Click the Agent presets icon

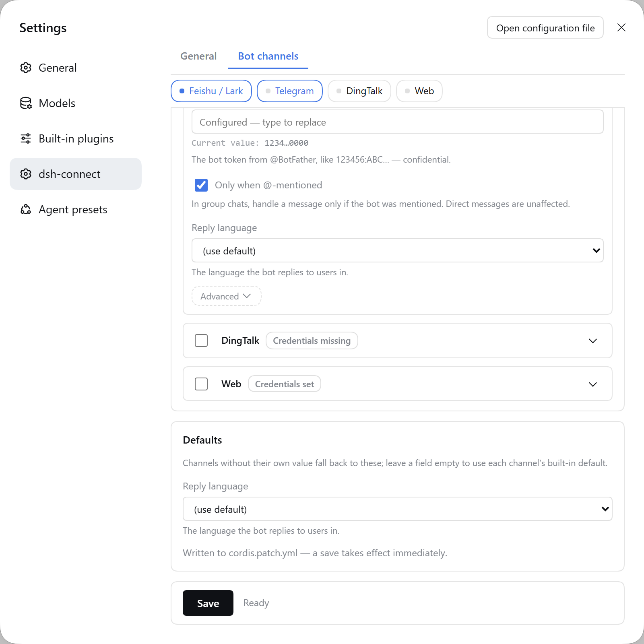coord(26,209)
